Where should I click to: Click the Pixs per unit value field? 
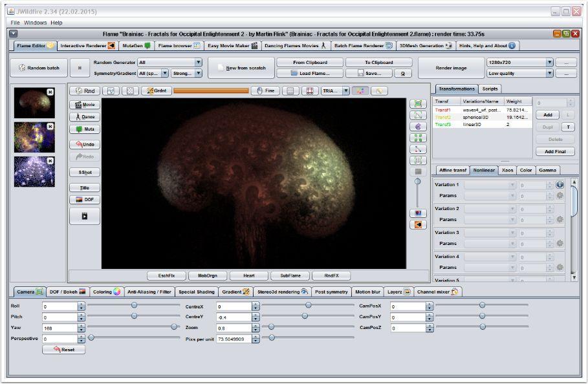[x=234, y=339]
